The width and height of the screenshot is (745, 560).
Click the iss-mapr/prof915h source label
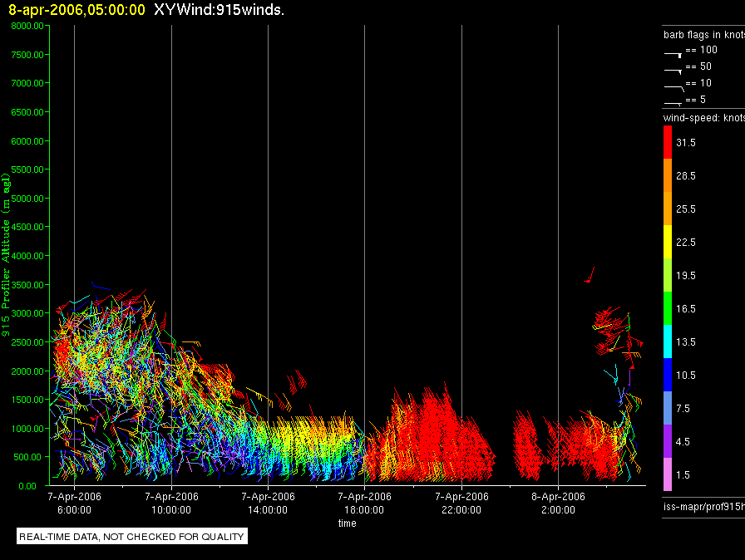tap(704, 506)
